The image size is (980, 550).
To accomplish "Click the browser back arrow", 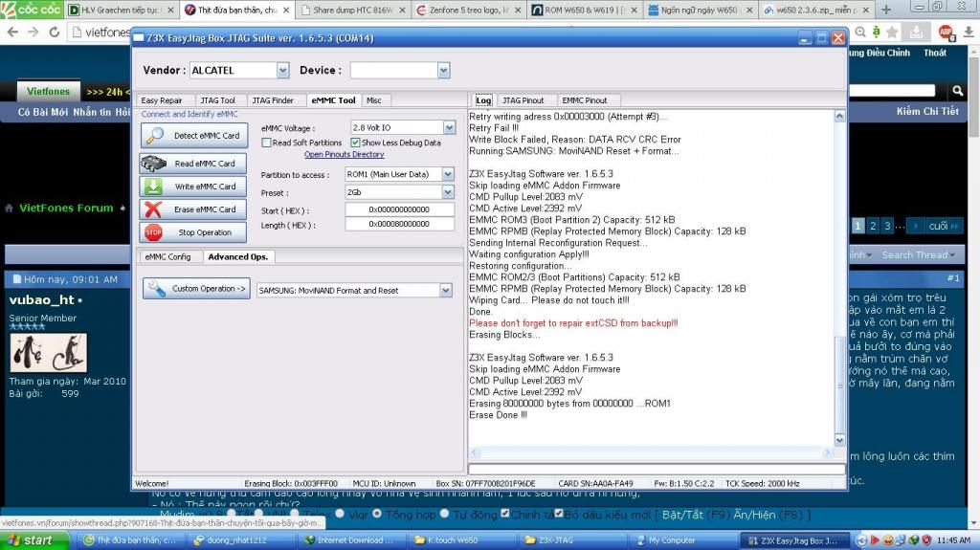I will pyautogui.click(x=12, y=32).
